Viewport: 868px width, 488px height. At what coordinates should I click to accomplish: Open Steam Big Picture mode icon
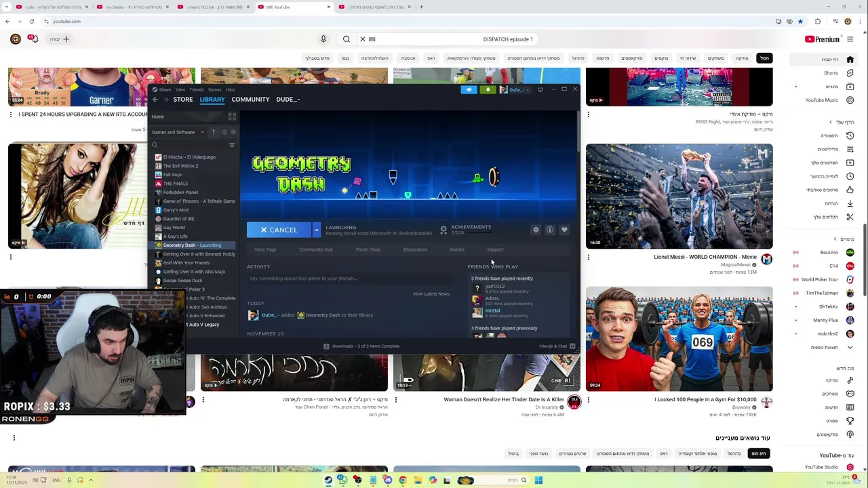point(540,89)
